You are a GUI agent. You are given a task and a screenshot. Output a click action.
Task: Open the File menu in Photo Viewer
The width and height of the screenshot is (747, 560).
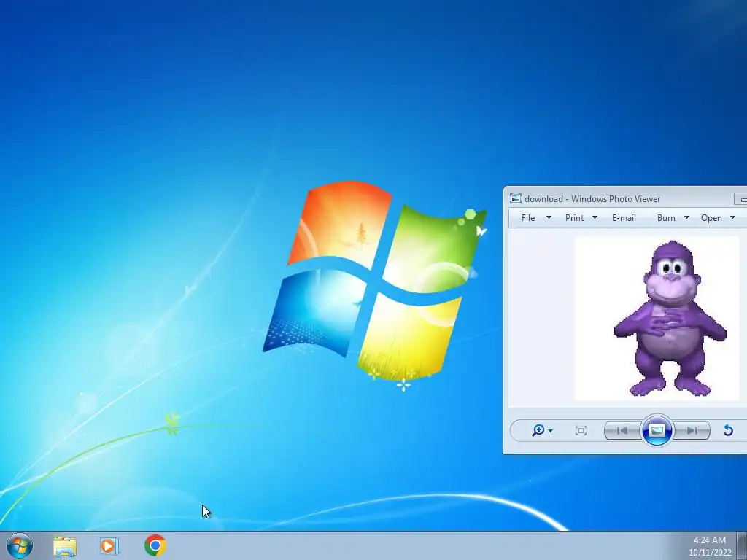pos(528,217)
